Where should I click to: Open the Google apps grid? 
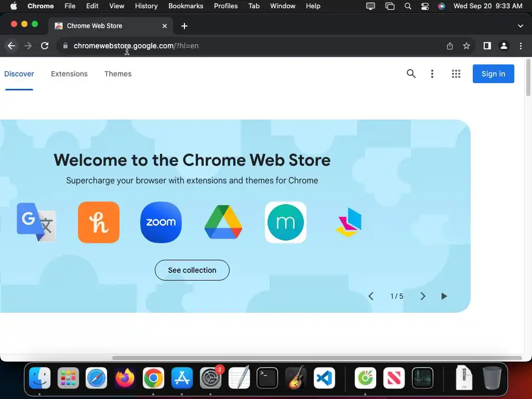pyautogui.click(x=456, y=74)
